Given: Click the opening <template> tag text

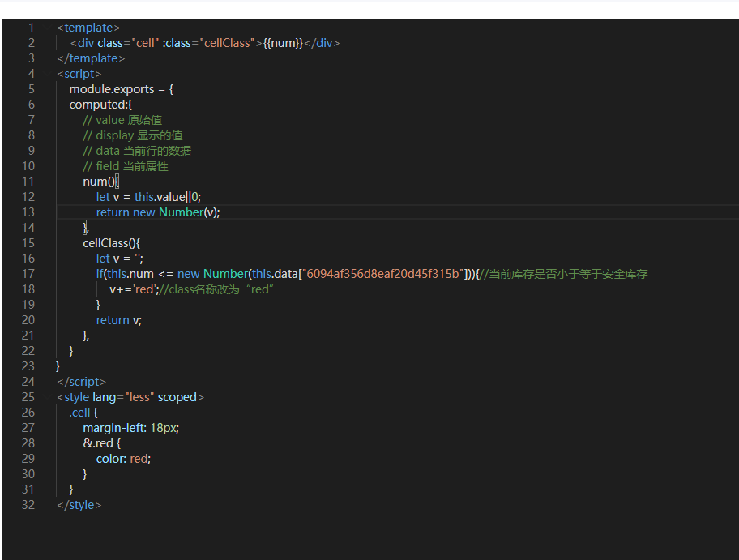Looking at the screenshot, I should (x=88, y=28).
